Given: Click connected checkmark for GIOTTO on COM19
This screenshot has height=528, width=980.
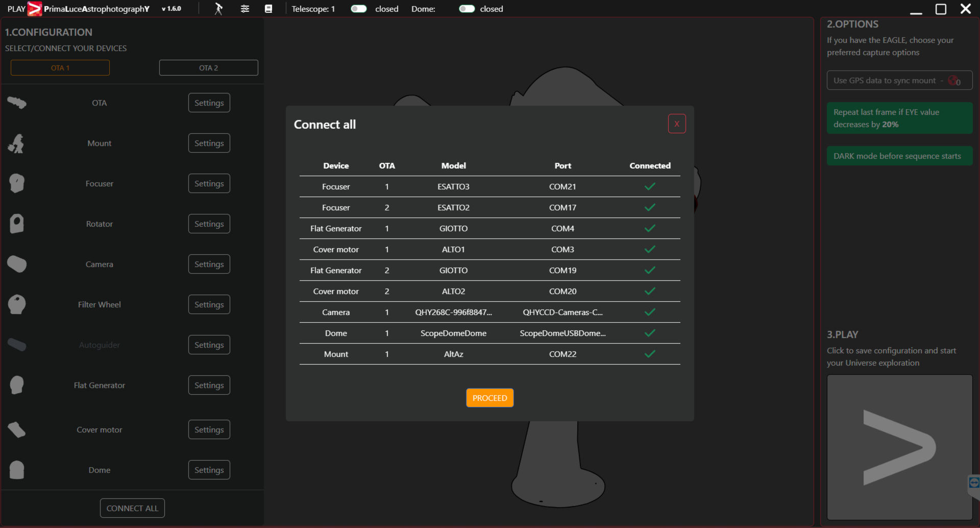Looking at the screenshot, I should coord(650,270).
